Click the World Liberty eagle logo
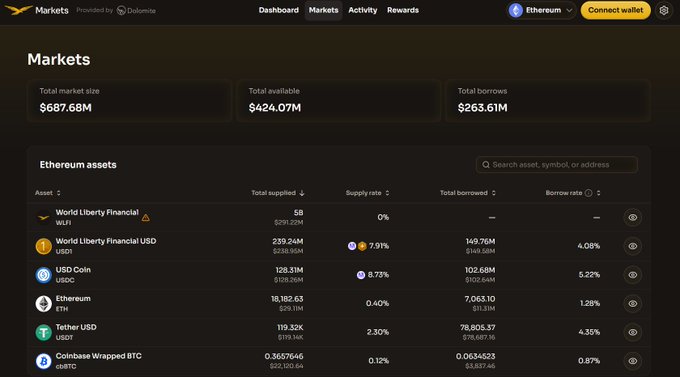This screenshot has width=680, height=377. [x=18, y=10]
